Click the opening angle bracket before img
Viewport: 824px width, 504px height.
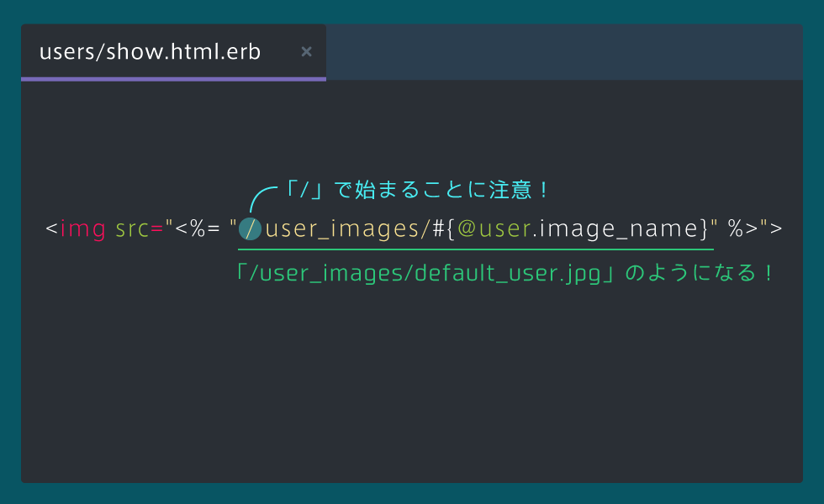51,228
